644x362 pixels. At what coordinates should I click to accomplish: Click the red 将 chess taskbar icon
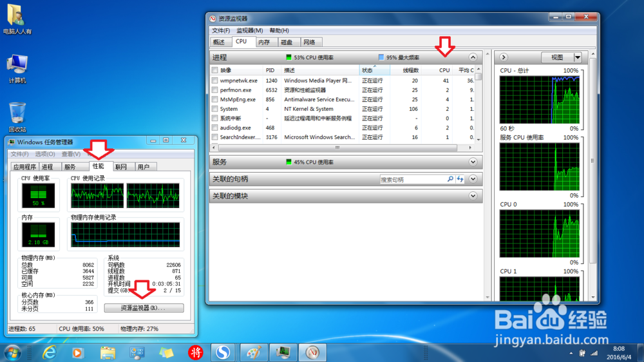pos(196,352)
